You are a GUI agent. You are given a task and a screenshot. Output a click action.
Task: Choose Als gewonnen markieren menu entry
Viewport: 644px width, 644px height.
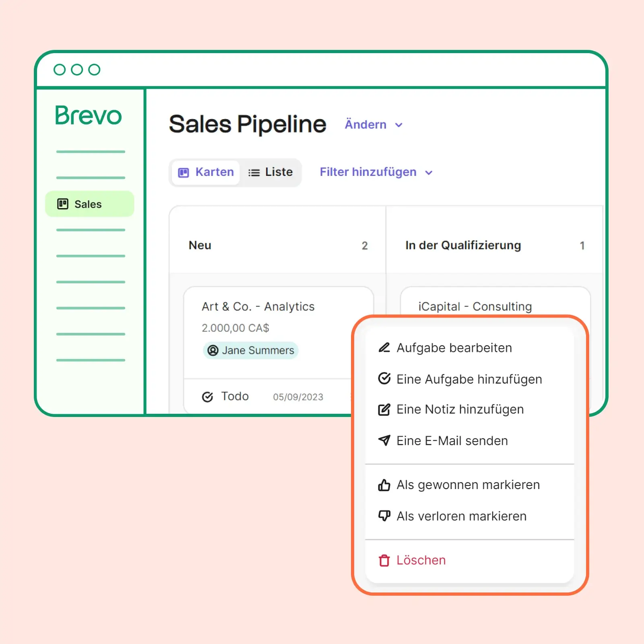468,485
